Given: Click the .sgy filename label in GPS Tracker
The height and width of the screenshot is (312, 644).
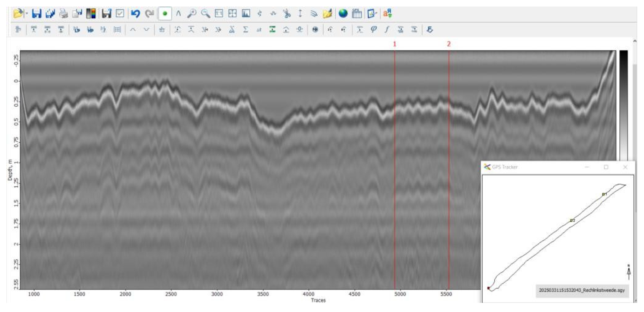Looking at the screenshot, I should [x=582, y=290].
